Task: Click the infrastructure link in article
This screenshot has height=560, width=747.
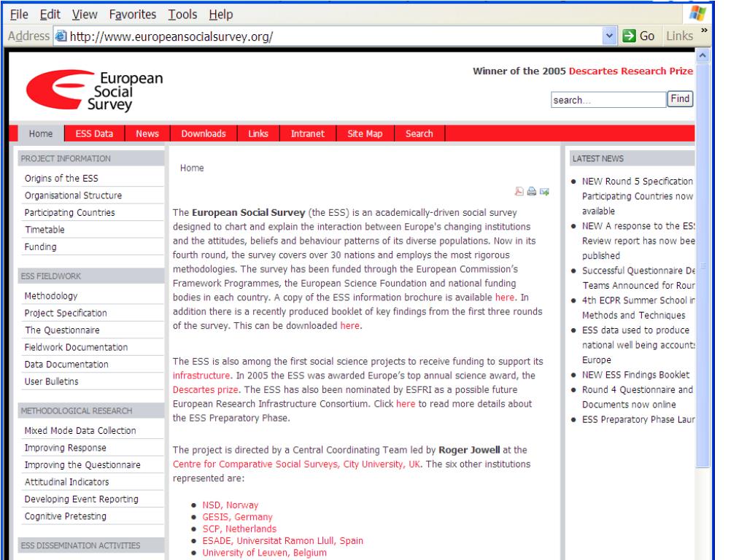Action: pyautogui.click(x=201, y=376)
